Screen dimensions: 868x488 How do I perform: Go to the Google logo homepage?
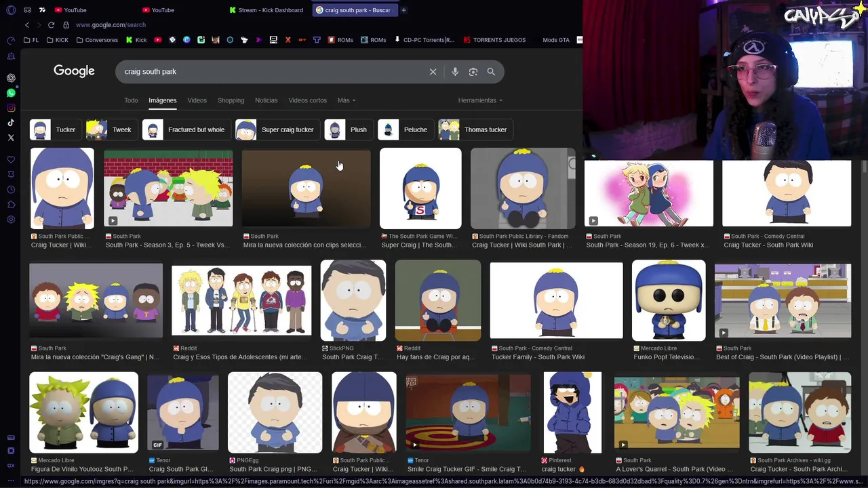[74, 71]
